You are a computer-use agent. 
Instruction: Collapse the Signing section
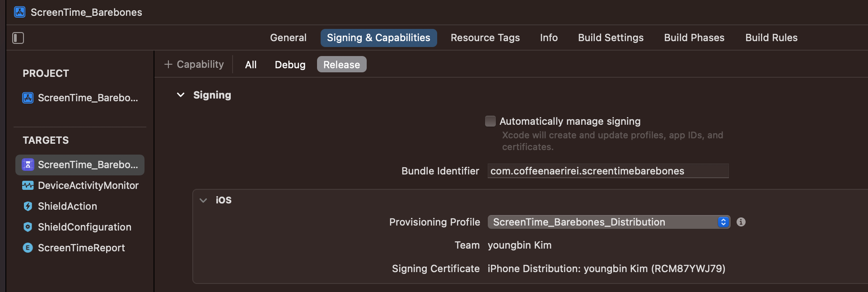(x=181, y=95)
